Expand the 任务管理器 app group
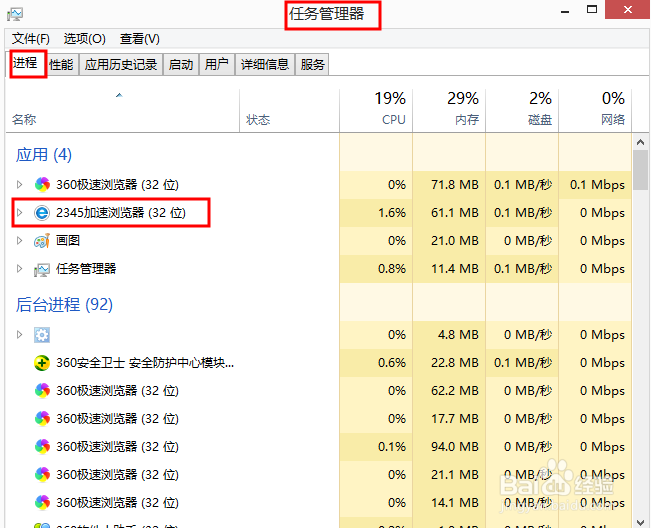 (x=19, y=269)
